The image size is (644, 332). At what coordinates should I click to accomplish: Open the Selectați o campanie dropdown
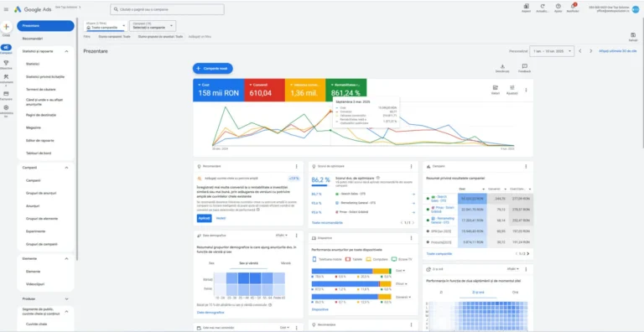153,26
